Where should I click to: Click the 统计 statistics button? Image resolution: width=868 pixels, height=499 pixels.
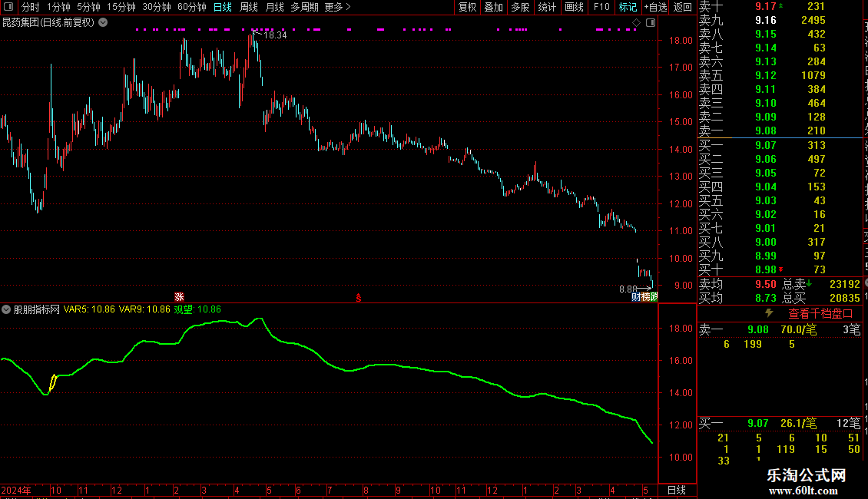[x=547, y=7]
